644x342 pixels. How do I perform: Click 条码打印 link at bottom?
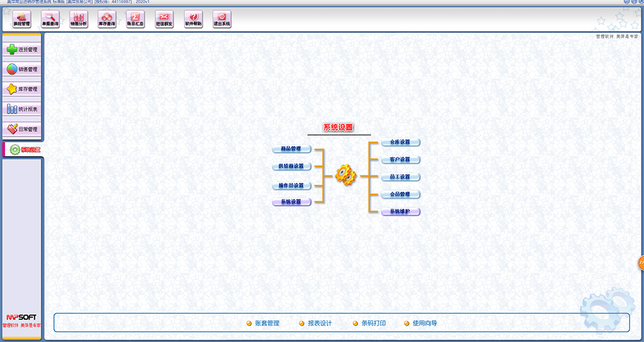pyautogui.click(x=373, y=323)
